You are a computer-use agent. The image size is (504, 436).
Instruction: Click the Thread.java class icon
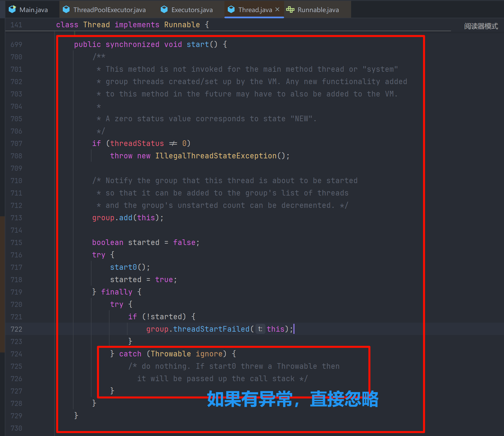pos(231,10)
